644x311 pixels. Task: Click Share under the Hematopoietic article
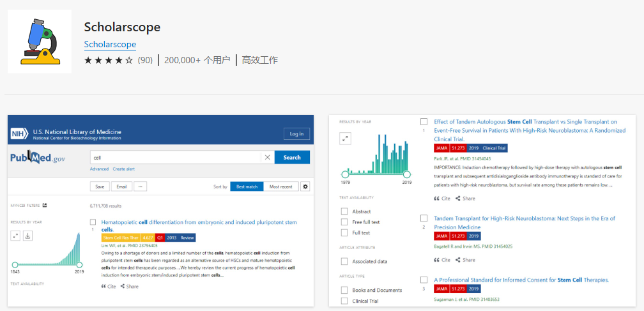pyautogui.click(x=129, y=286)
